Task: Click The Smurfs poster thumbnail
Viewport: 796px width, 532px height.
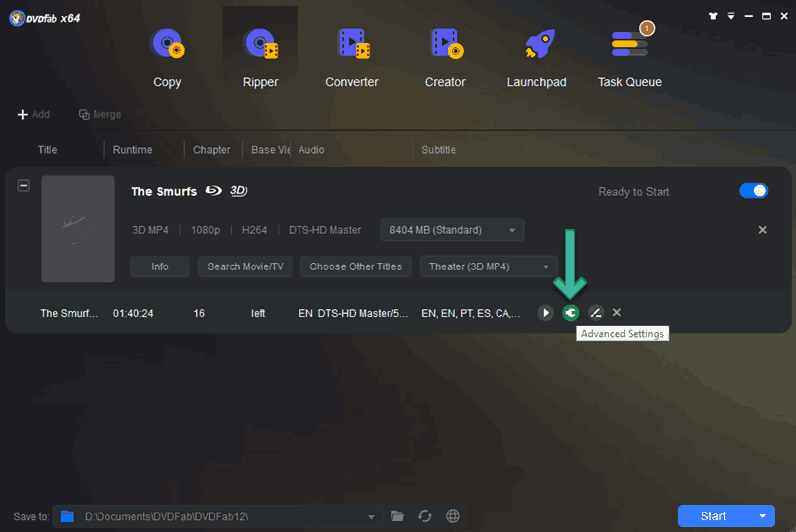Action: (79, 229)
